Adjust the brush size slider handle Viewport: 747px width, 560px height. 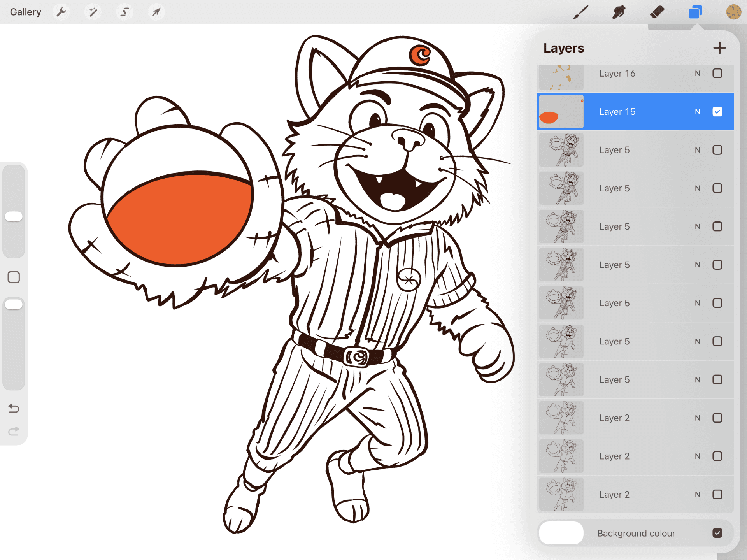(x=14, y=216)
